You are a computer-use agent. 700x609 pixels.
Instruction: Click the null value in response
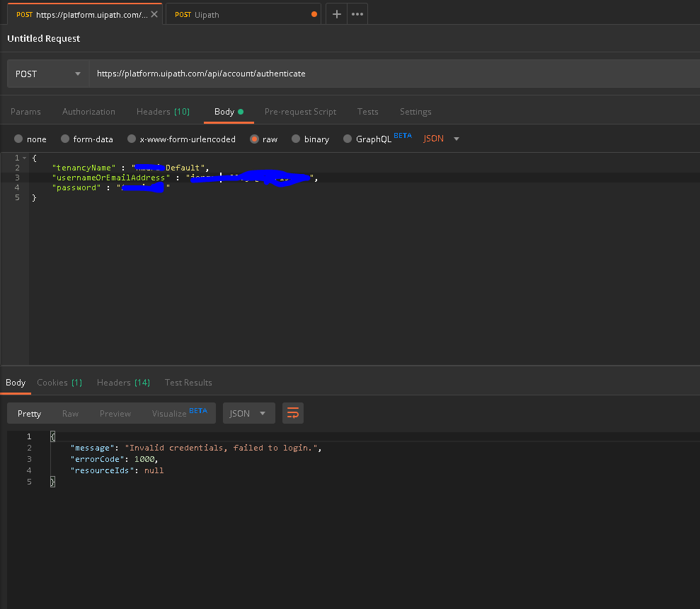(154, 470)
